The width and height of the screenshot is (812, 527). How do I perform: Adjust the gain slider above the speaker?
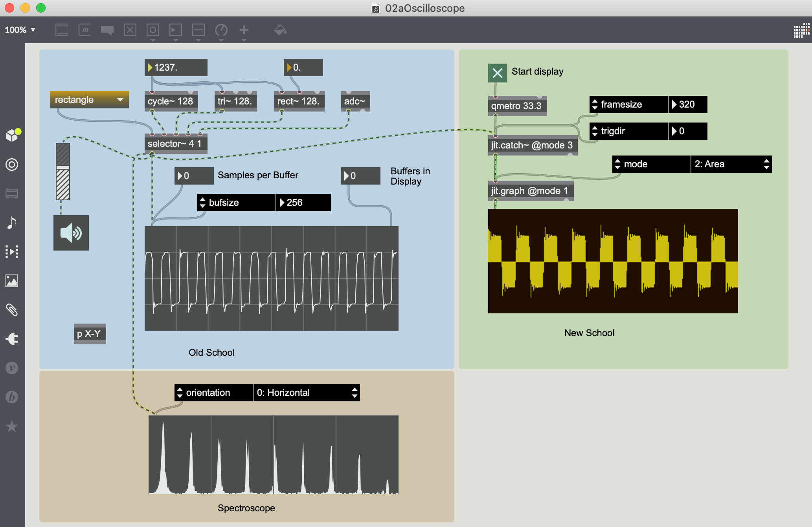(x=63, y=172)
